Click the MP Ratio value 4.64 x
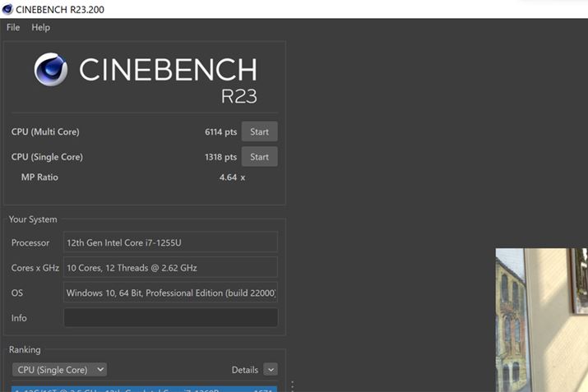588x392 pixels. pos(232,178)
